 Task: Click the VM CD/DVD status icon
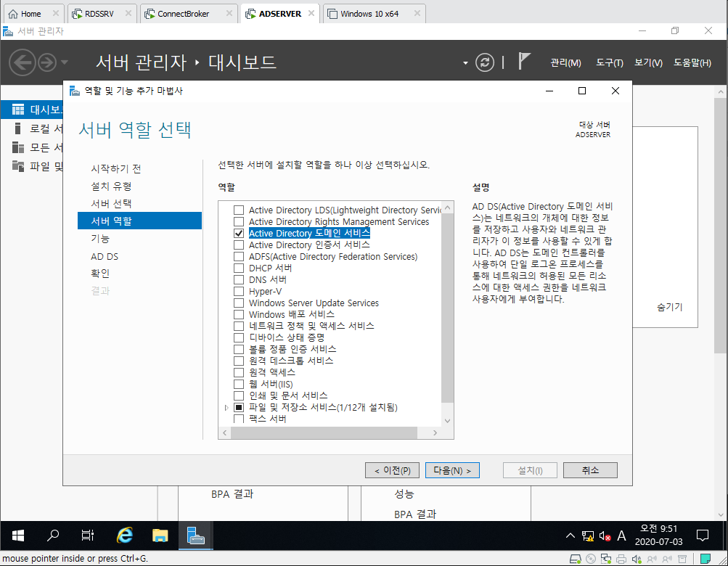click(x=591, y=559)
